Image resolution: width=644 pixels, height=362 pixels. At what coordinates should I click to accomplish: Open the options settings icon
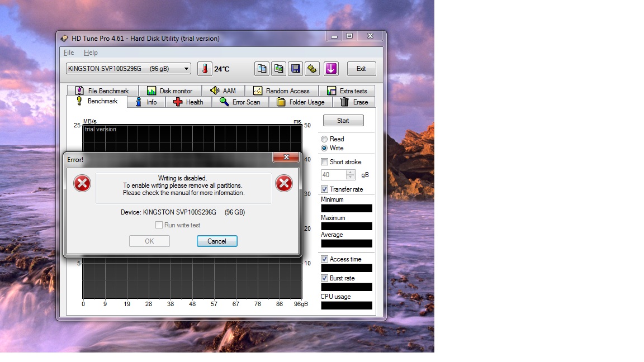pyautogui.click(x=312, y=69)
